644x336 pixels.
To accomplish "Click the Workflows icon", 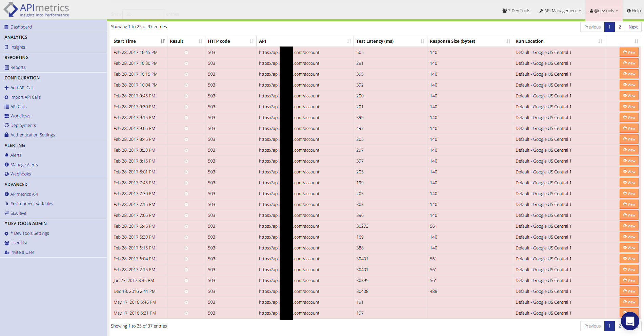I will click(6, 116).
